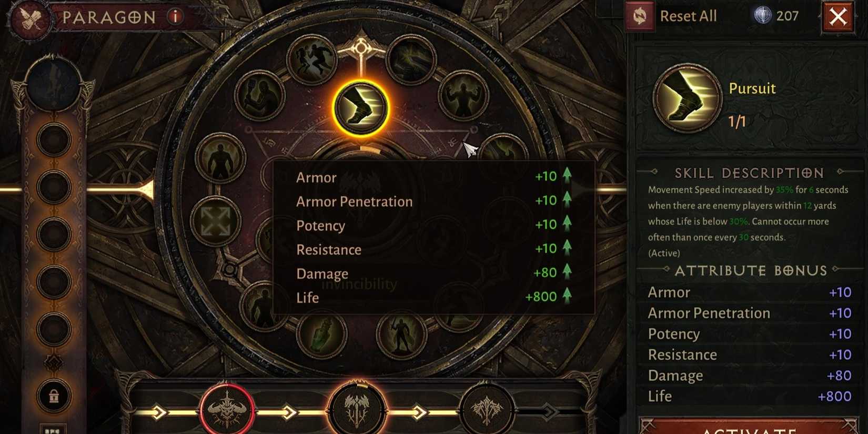Select the highlighted Pursuit boot skill node

[361, 108]
